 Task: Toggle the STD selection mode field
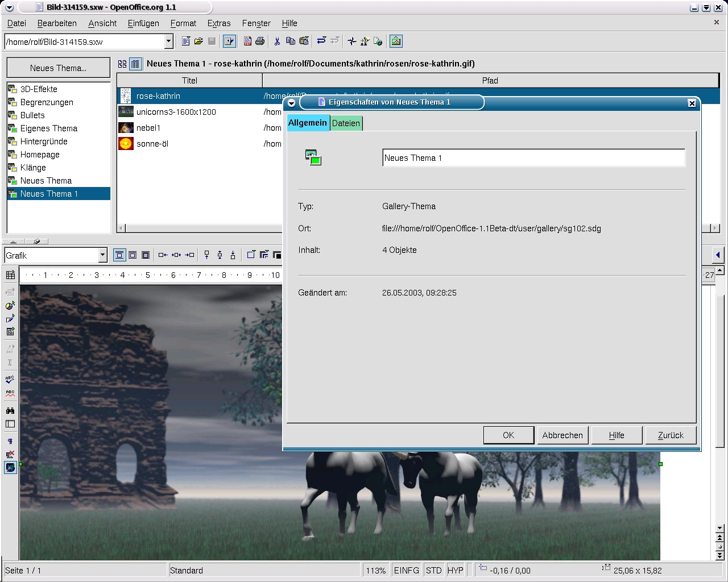tap(433, 570)
